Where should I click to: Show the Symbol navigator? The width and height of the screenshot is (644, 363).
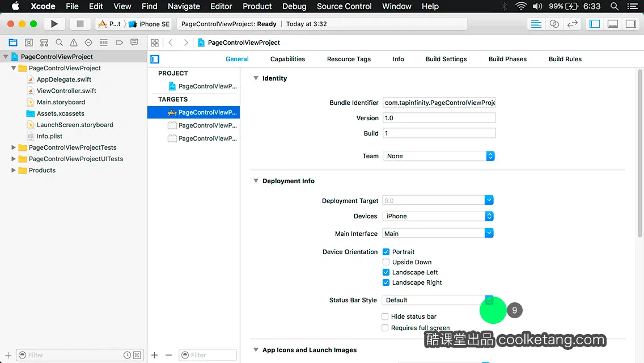[44, 43]
